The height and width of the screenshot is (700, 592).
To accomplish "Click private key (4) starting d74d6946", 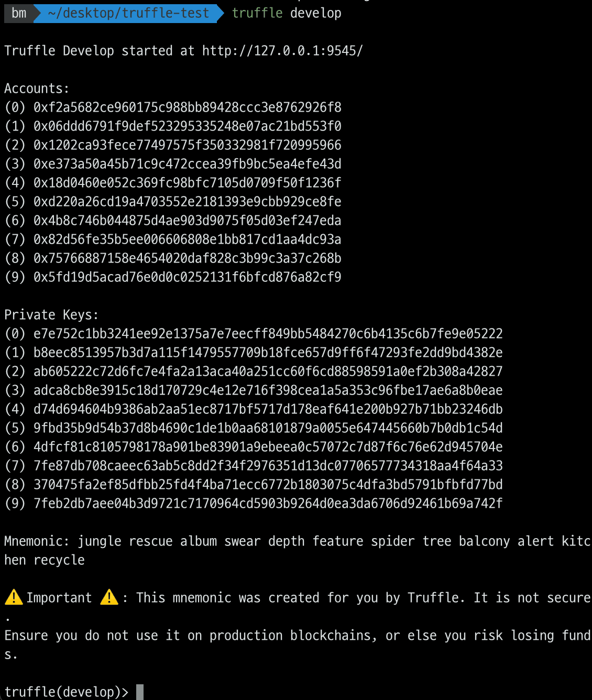I will (268, 409).
